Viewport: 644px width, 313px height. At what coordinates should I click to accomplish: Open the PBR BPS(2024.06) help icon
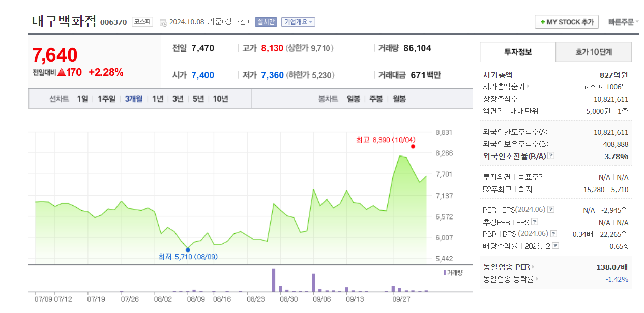point(553,234)
